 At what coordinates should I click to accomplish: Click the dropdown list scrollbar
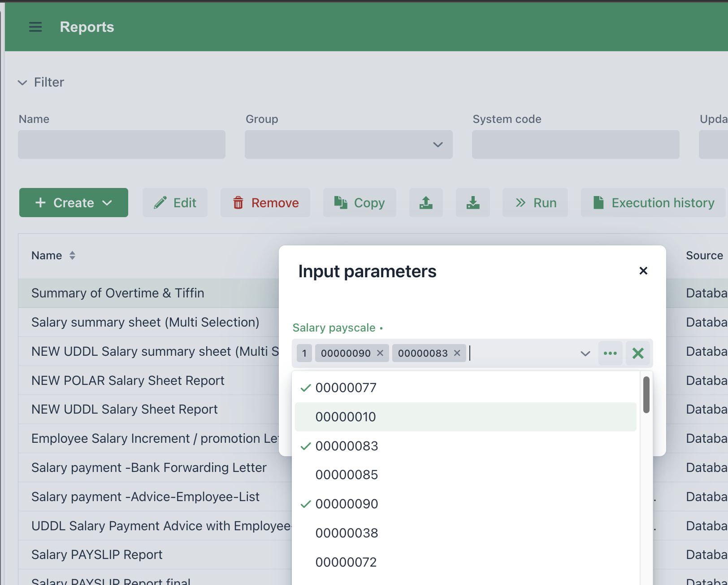coord(646,395)
